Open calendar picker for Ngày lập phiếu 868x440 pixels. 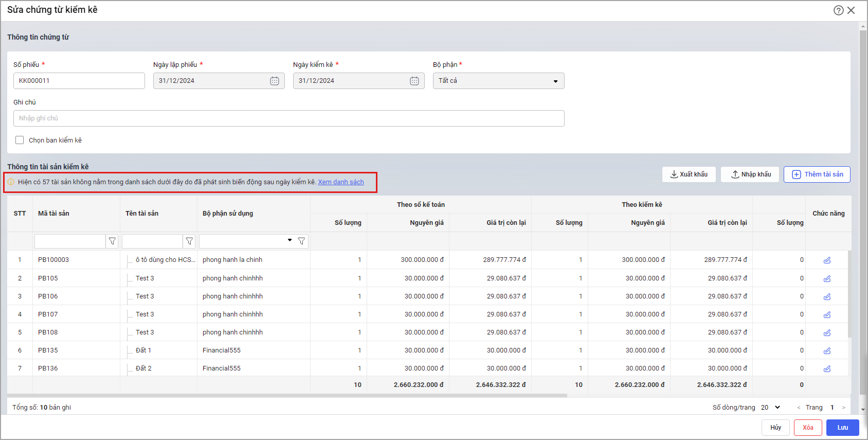click(275, 81)
